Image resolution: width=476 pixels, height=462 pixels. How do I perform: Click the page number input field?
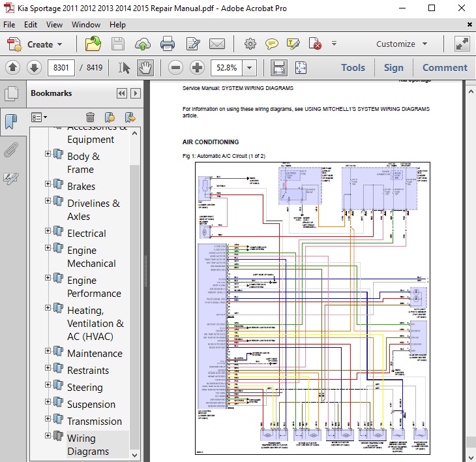pos(60,67)
